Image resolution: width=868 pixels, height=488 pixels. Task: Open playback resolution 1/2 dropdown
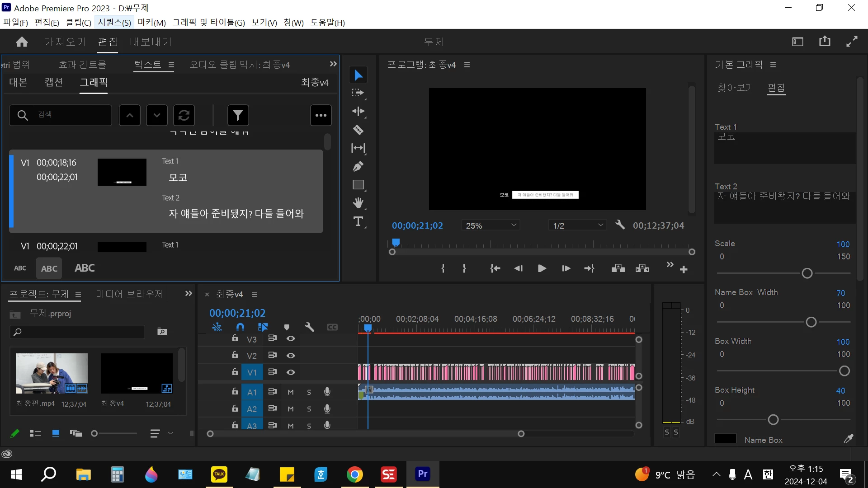pyautogui.click(x=578, y=225)
